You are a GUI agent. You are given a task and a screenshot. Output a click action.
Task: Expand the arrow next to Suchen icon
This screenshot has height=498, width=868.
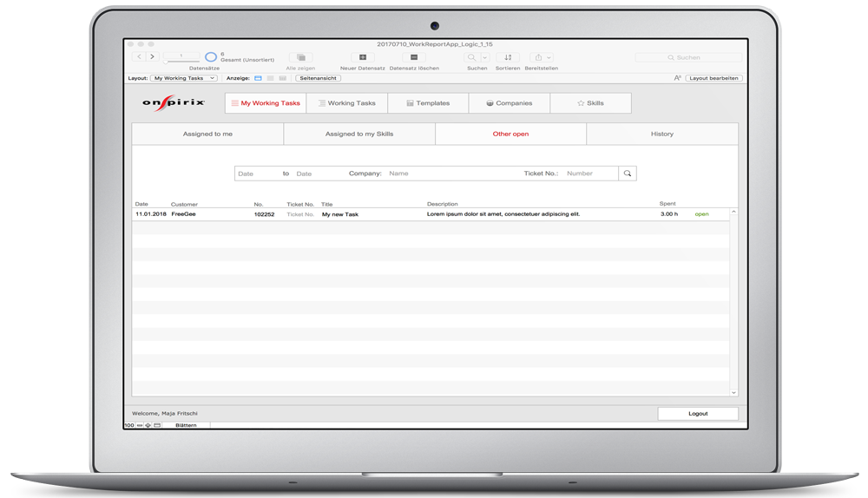(485, 57)
